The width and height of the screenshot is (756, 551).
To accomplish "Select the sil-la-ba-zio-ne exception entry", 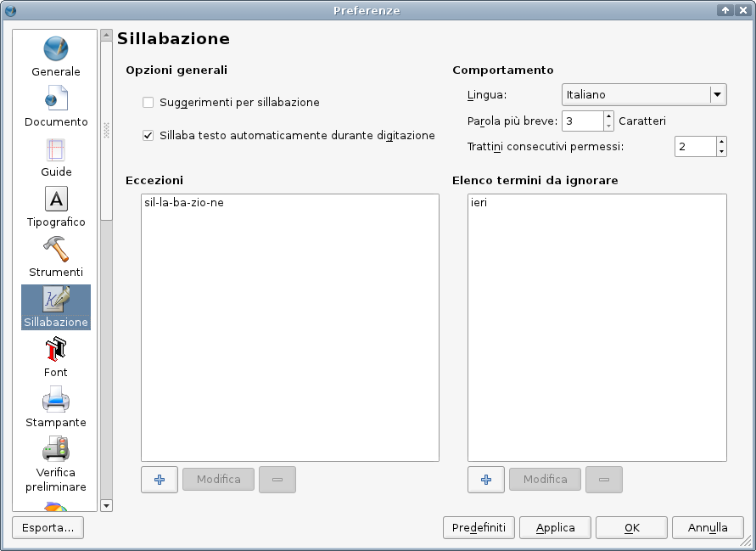I will (184, 204).
